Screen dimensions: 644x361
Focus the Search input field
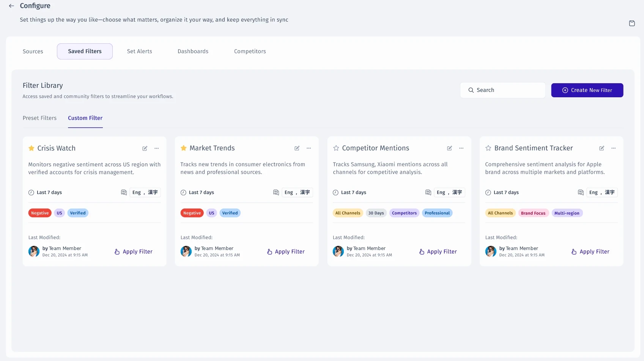[503, 90]
